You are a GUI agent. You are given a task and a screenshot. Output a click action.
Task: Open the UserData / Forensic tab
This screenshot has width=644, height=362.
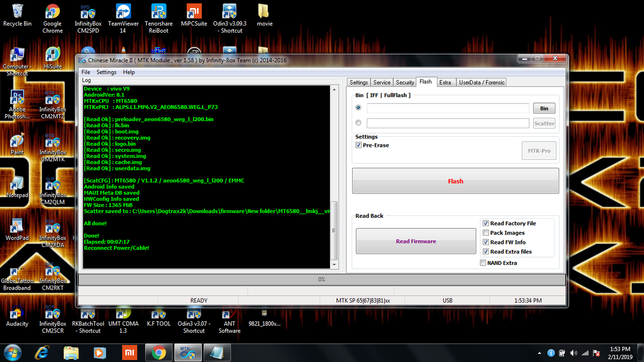pyautogui.click(x=481, y=82)
